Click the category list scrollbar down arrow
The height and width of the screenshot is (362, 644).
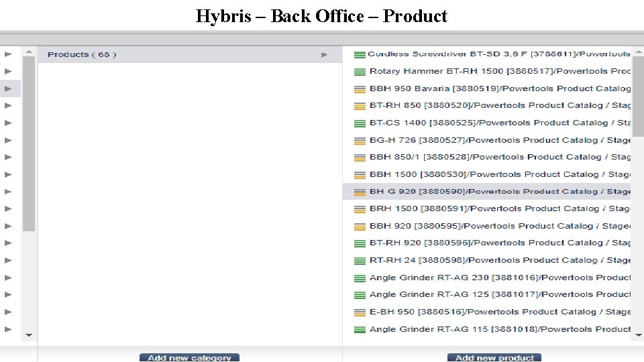29,335
